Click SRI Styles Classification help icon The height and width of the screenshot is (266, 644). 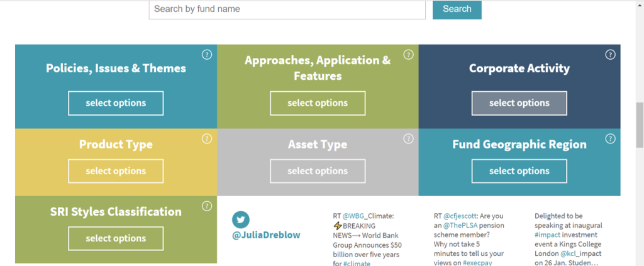(207, 206)
